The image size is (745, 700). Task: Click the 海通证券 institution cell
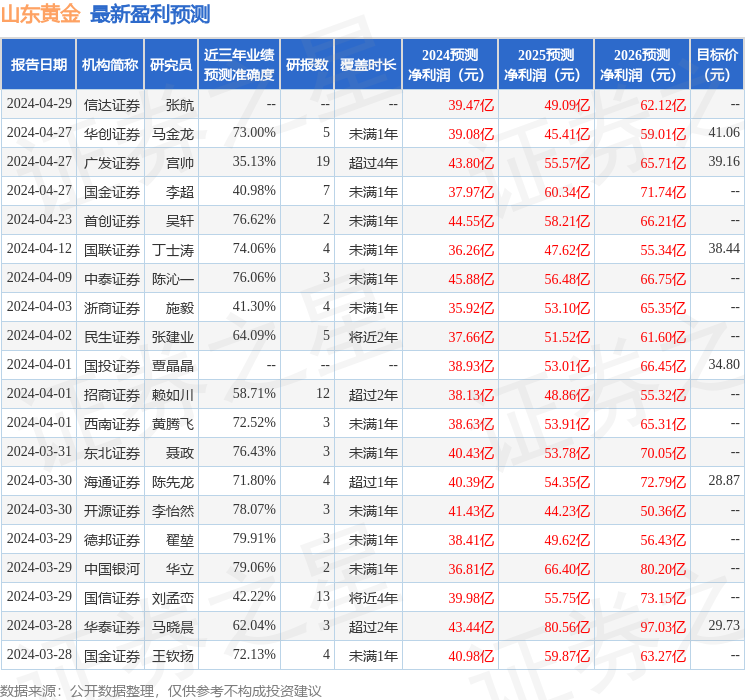112,482
